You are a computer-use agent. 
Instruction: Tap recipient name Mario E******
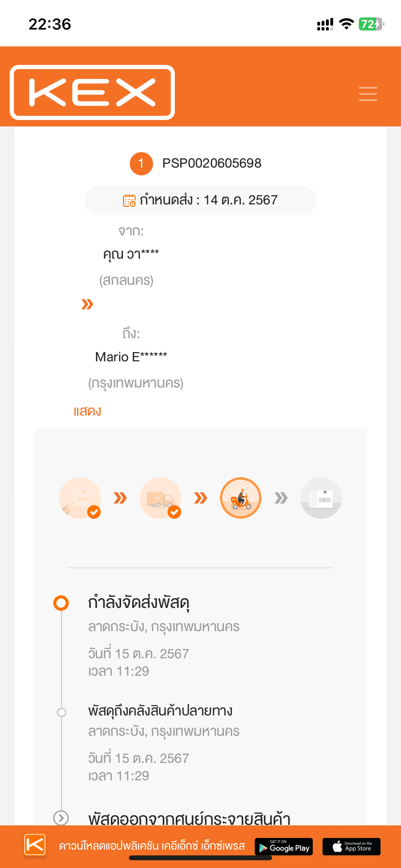(x=131, y=357)
